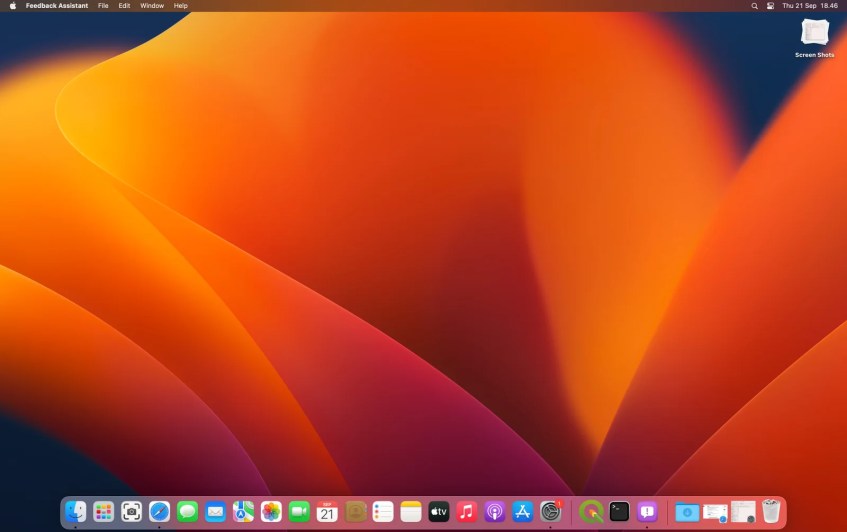847x532 pixels.
Task: Open the Music app
Action: point(467,511)
